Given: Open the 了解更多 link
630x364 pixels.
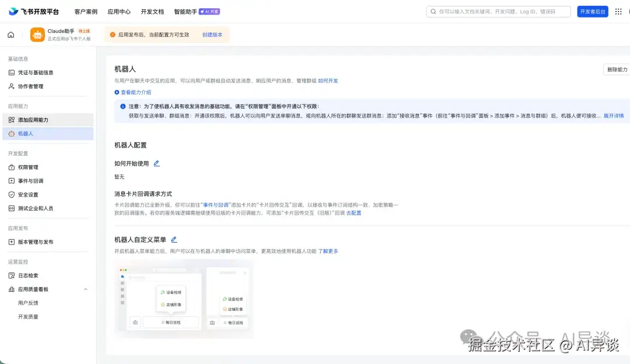Looking at the screenshot, I should click(328, 251).
